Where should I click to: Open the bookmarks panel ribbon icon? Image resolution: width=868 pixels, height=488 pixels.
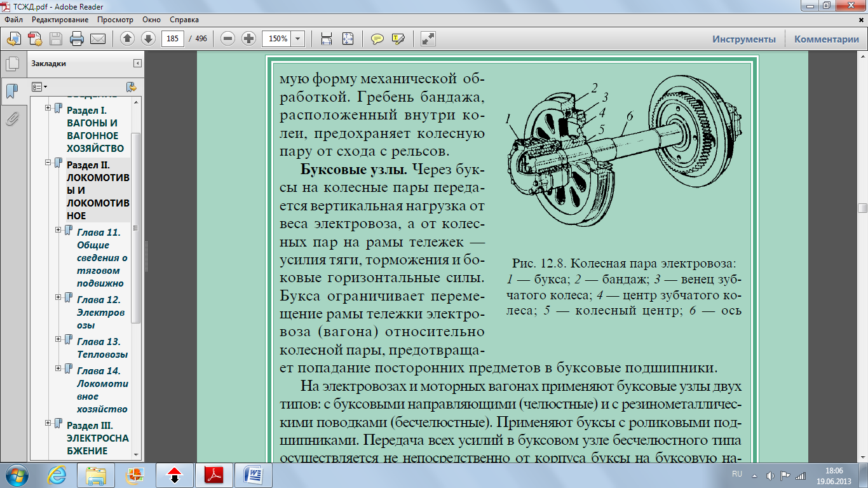coord(11,91)
